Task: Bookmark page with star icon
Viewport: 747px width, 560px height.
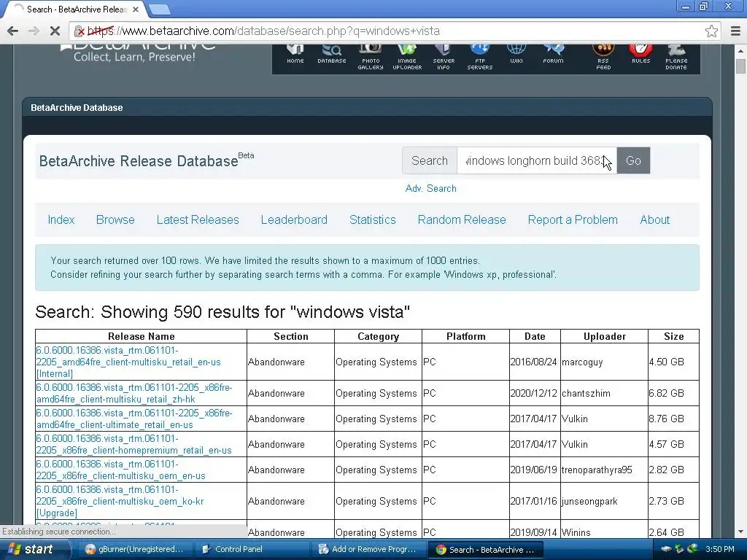Action: click(x=711, y=31)
